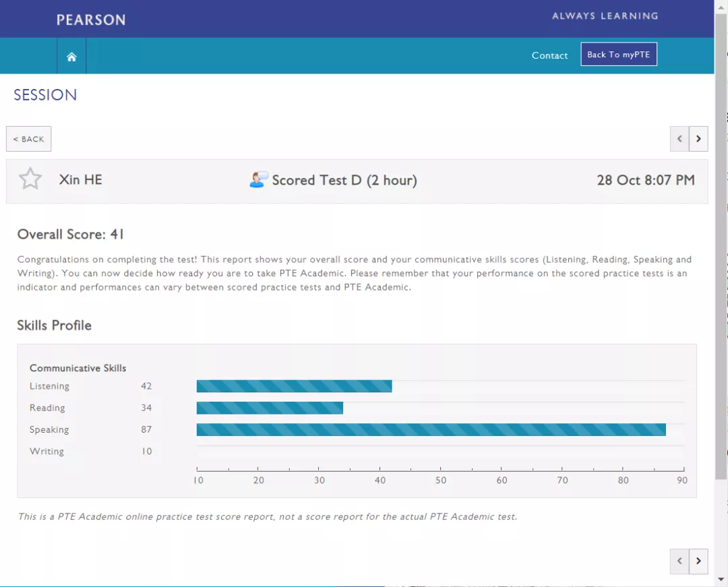Click the scrollbar down arrow
The height and width of the screenshot is (587, 728).
(x=721, y=579)
